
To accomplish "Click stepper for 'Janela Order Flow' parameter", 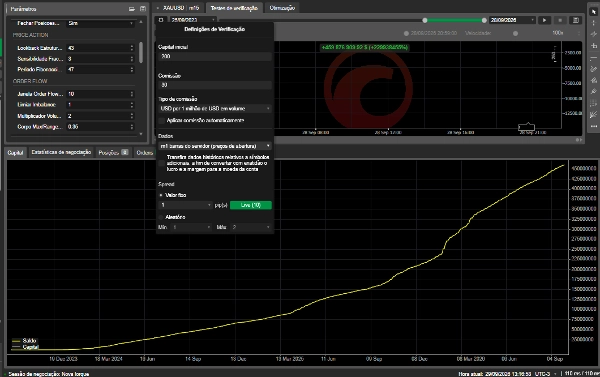I will tap(132, 94).
